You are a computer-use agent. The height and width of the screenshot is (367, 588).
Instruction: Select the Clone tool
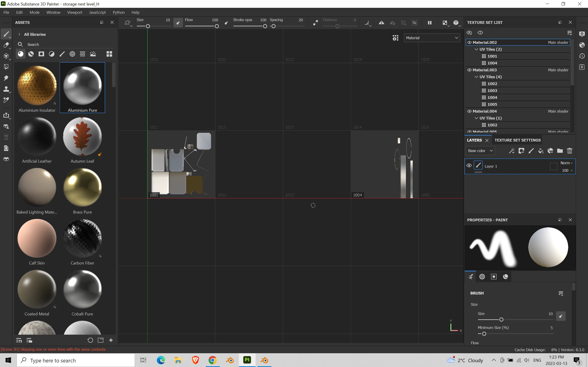pyautogui.click(x=6, y=89)
